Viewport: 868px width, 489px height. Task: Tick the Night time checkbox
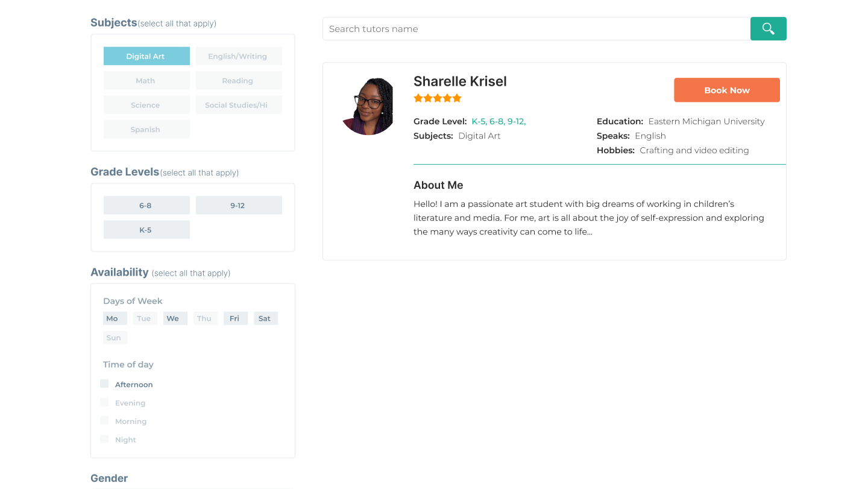coord(104,439)
